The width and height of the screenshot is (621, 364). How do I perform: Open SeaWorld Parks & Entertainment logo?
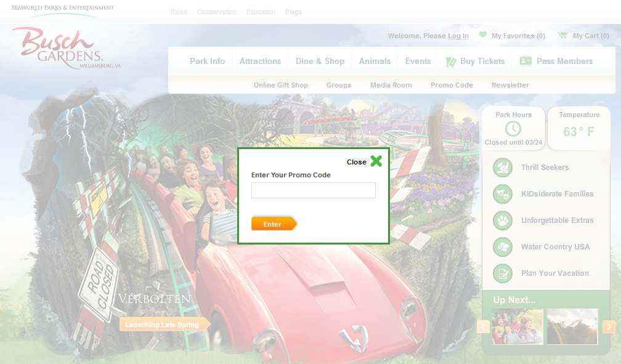63,10
